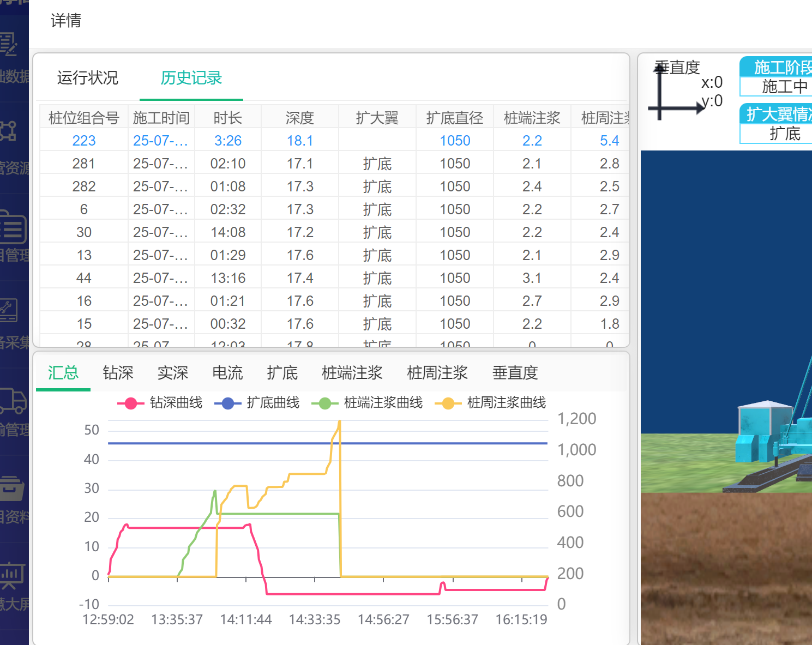The width and height of the screenshot is (812, 645).
Task: Select the record row for pile 223
Action: [84, 141]
